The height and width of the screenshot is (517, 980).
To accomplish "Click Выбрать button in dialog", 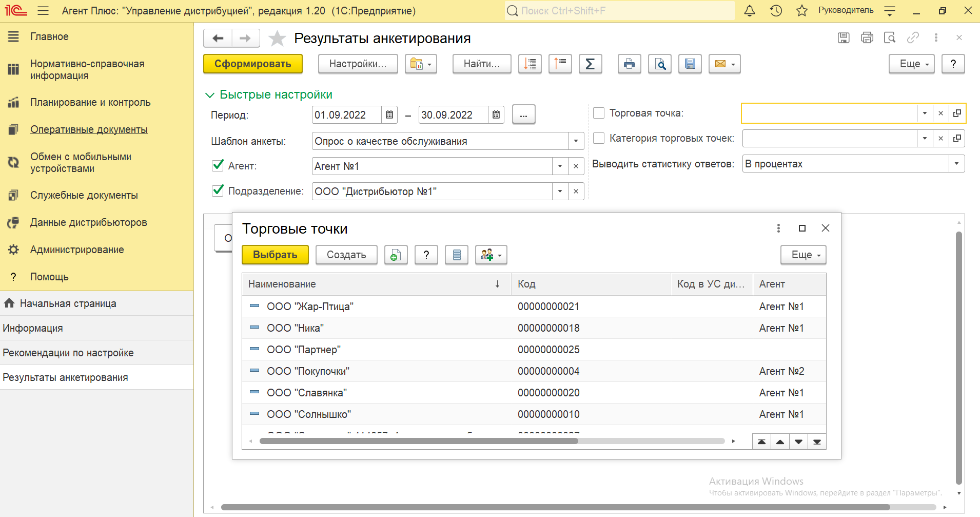I will click(x=275, y=255).
